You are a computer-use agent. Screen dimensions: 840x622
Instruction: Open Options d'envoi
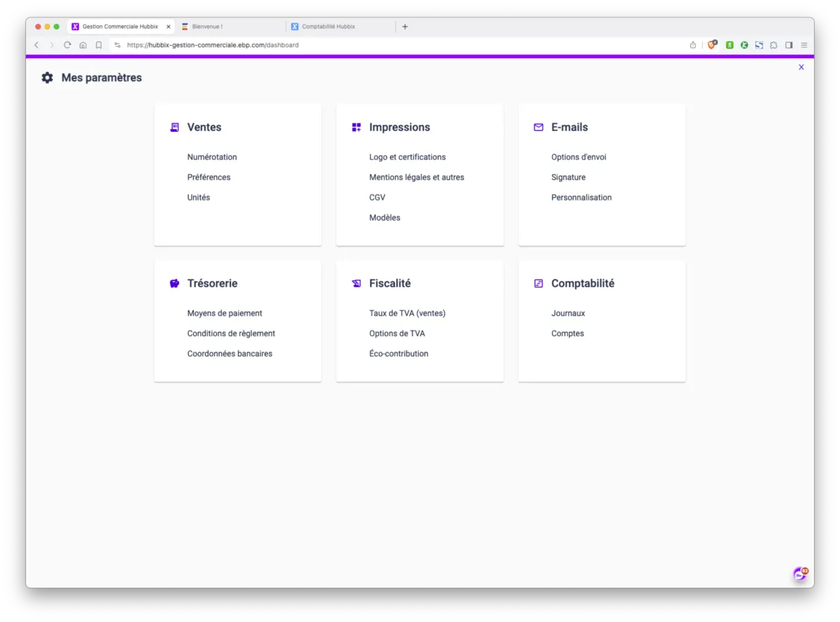(x=579, y=157)
